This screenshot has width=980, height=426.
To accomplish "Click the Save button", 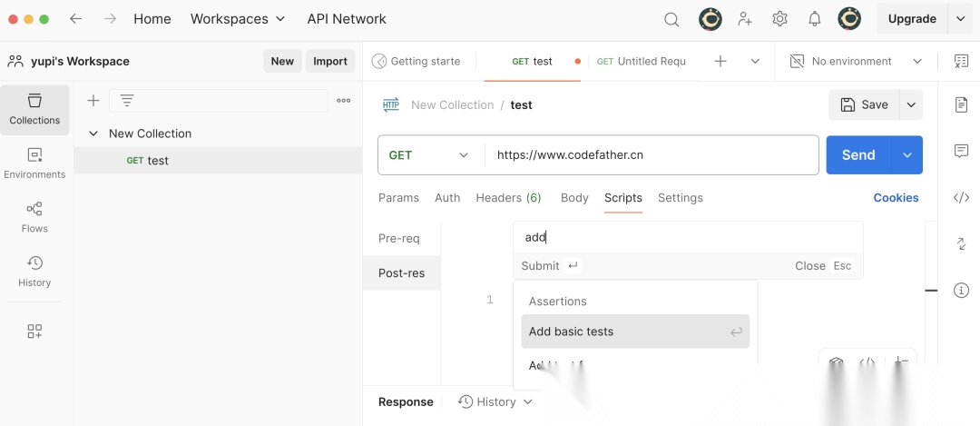I will click(865, 104).
